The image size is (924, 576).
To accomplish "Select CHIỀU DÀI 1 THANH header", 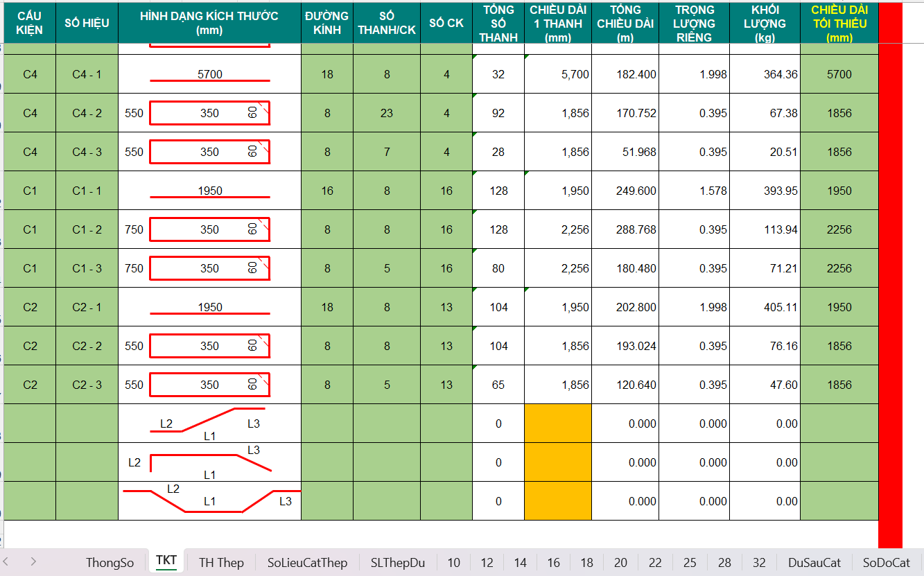I will (x=558, y=23).
